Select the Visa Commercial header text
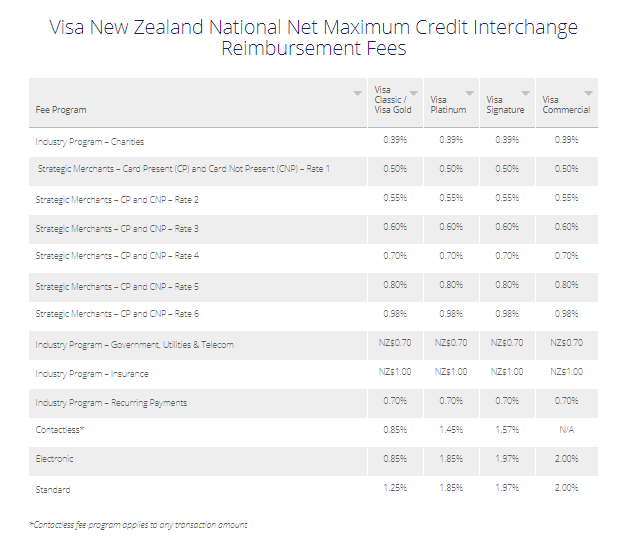The width and height of the screenshot is (643, 542). click(566, 105)
